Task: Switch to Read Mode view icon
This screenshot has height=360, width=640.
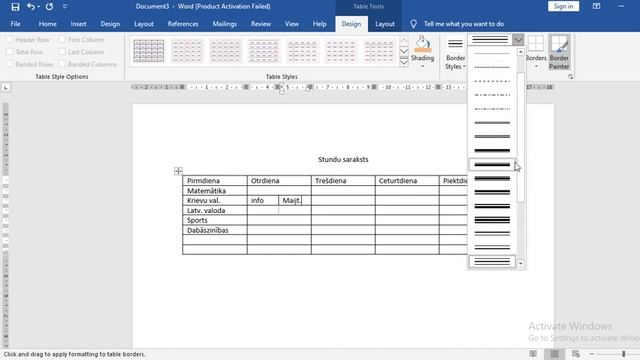Action: pyautogui.click(x=533, y=354)
